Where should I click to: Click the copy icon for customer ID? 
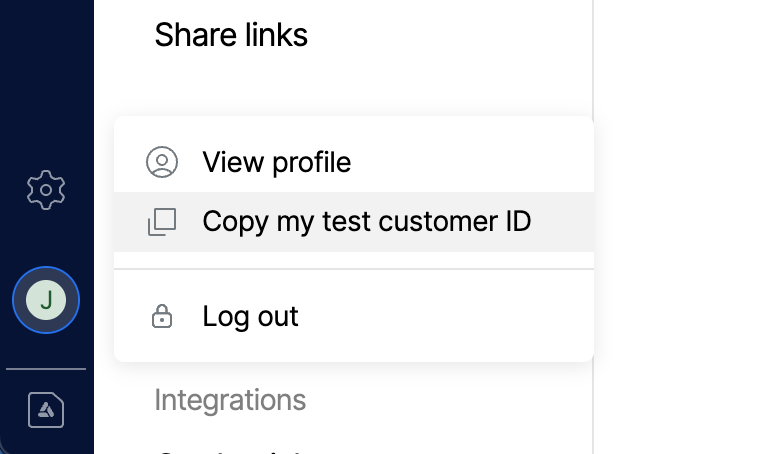pyautogui.click(x=161, y=222)
